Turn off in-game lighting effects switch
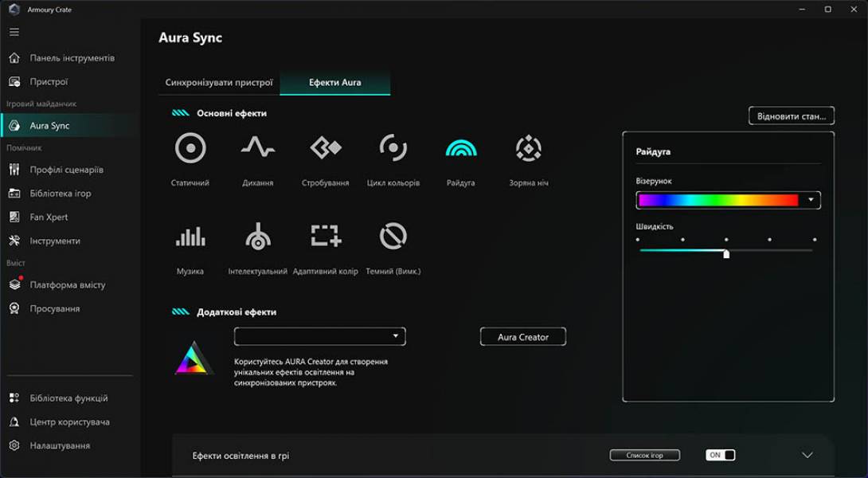868x478 pixels. tap(719, 454)
